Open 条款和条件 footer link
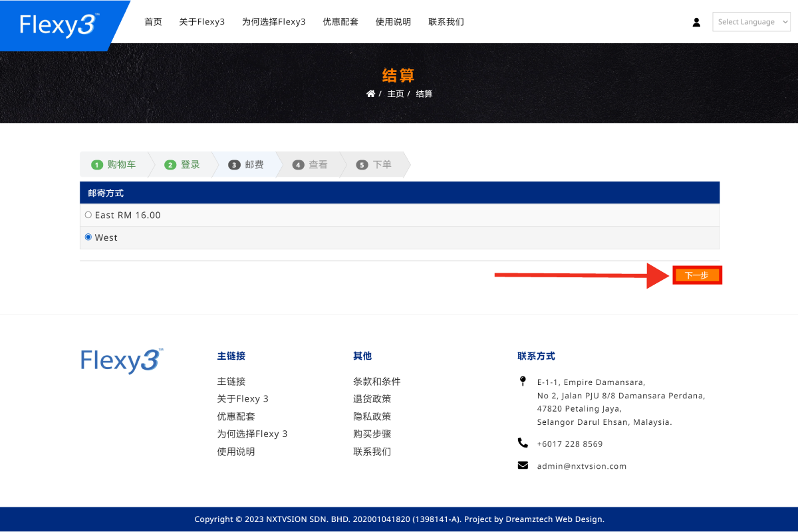Viewport: 798px width, 532px height. pos(376,381)
